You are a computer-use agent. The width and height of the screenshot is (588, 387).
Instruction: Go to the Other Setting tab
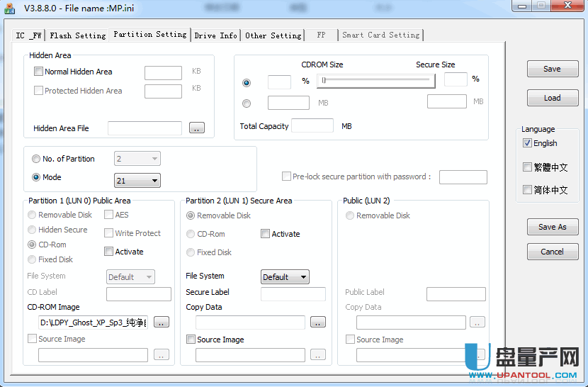tap(273, 35)
